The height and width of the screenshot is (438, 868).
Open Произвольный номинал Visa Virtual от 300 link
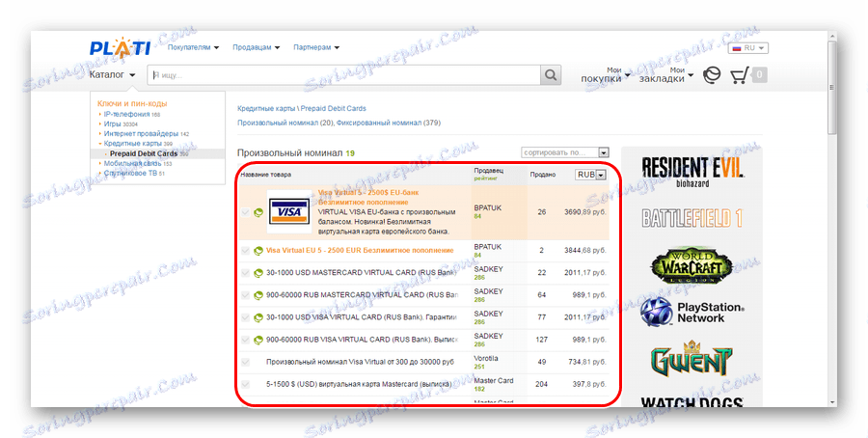click(x=360, y=362)
